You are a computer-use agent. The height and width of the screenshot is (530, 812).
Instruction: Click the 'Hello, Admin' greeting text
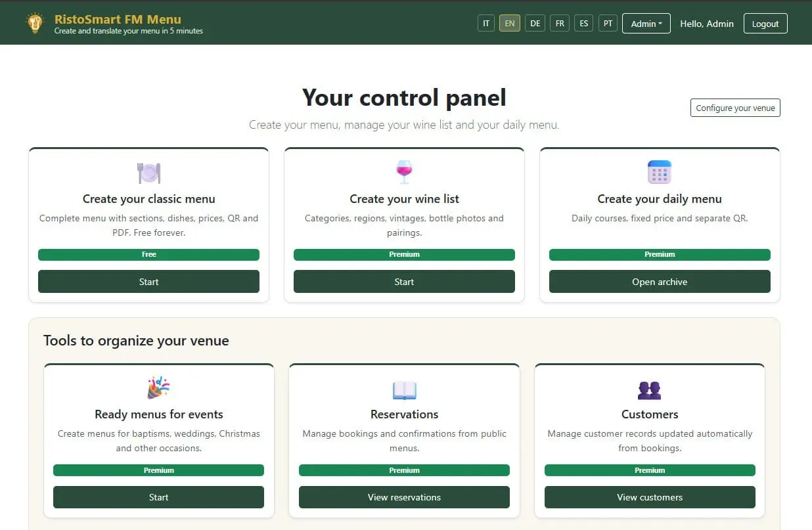point(707,23)
